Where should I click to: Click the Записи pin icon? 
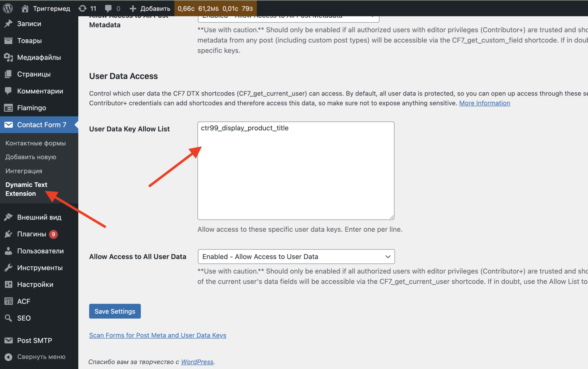coord(8,24)
